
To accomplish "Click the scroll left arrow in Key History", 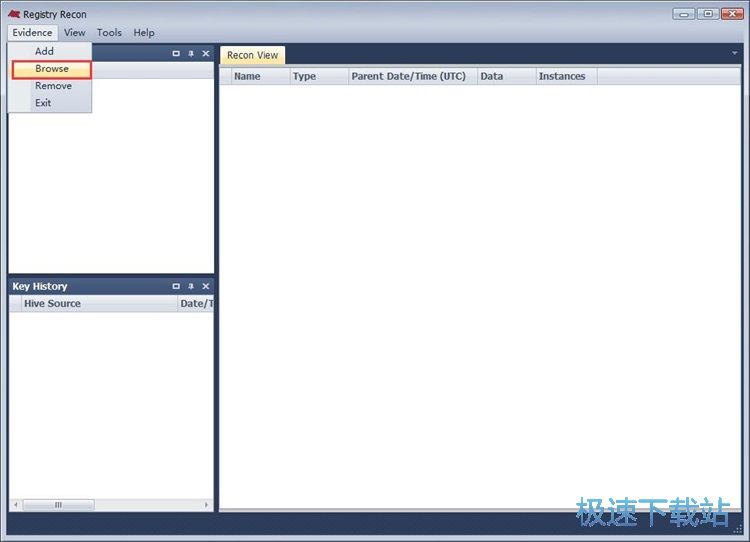I will tap(16, 505).
